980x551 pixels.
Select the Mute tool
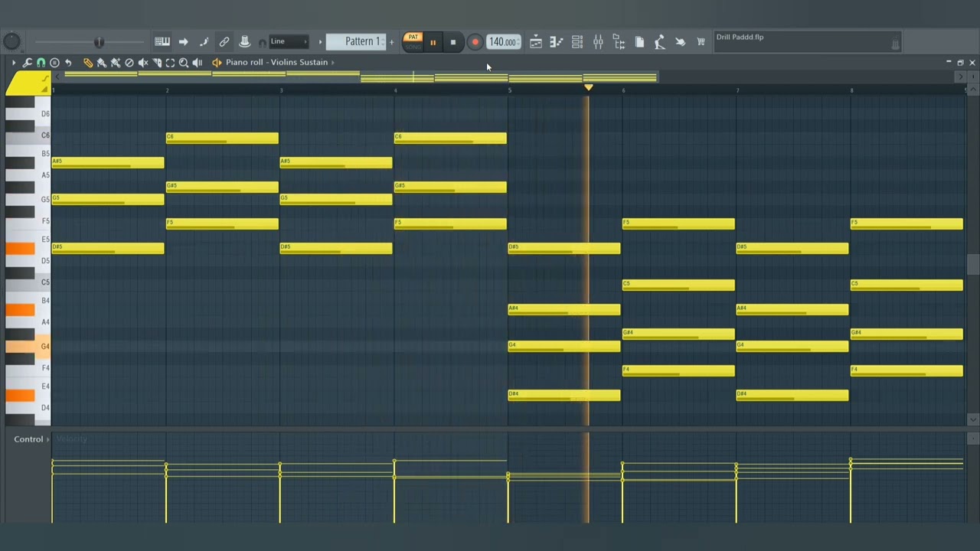[x=143, y=63]
